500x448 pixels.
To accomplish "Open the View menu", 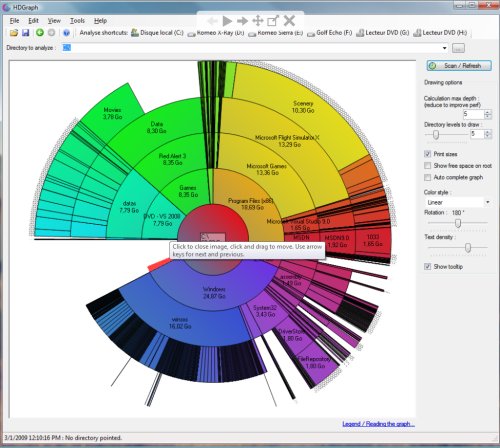I will 54,21.
